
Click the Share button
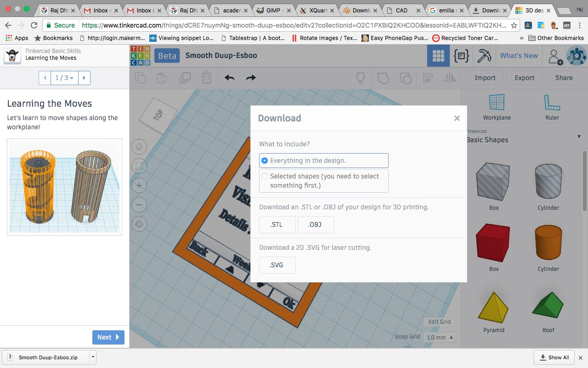564,78
